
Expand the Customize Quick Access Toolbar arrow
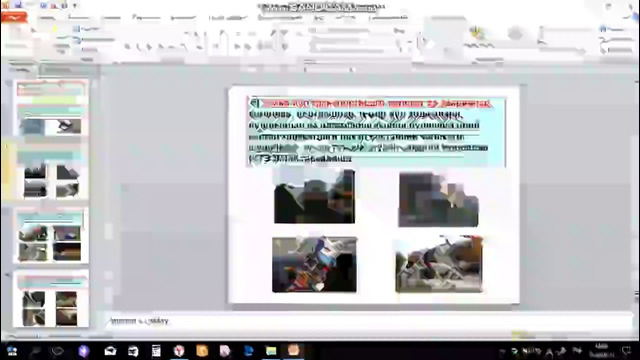[x=75, y=6]
